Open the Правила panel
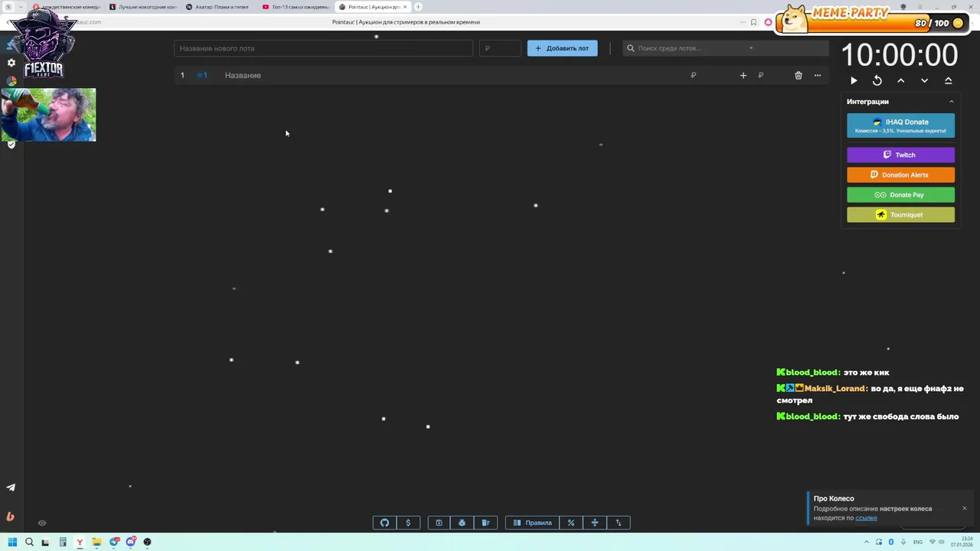980x551 pixels. [x=532, y=523]
